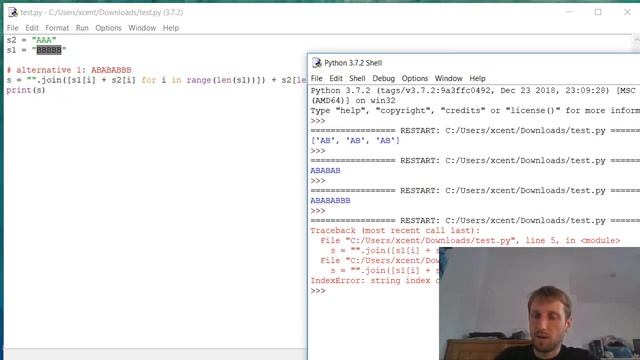Viewport: 640px width, 360px height.
Task: Click the ABABAB output line in shell
Action: click(x=325, y=171)
